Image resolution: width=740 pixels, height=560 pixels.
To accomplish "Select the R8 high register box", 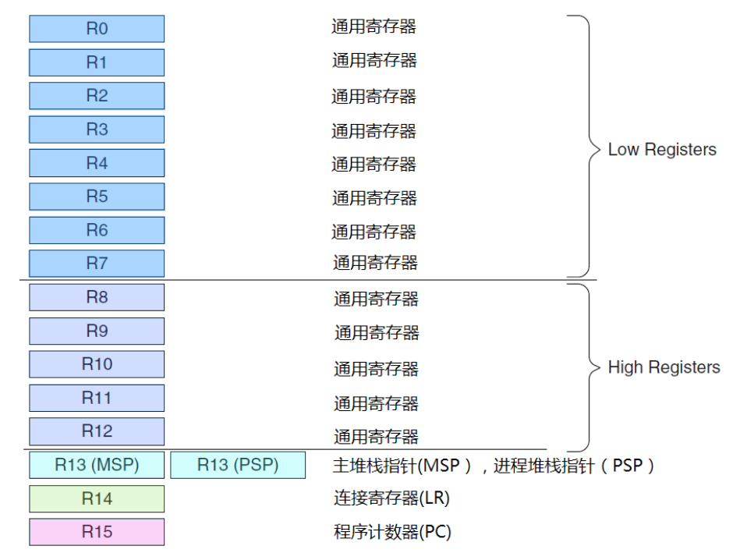I will (x=97, y=297).
